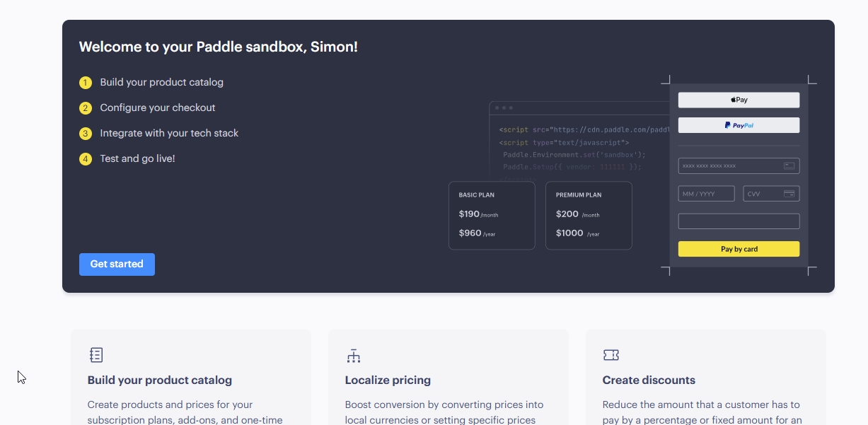Select the Basic Plan pricing card
This screenshot has height=425, width=868.
tap(492, 215)
